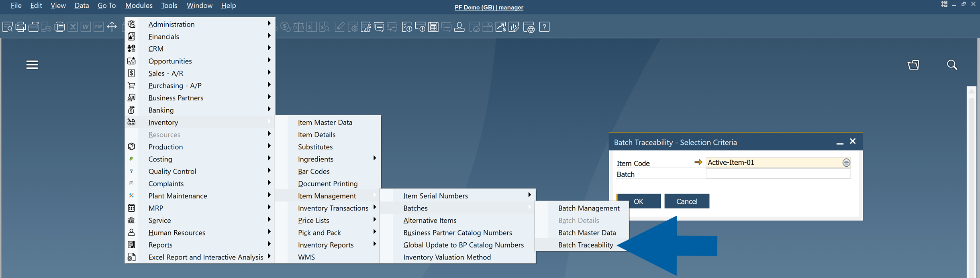980x278 pixels.
Task: Click the balance scales toolbar icon
Action: click(298, 27)
